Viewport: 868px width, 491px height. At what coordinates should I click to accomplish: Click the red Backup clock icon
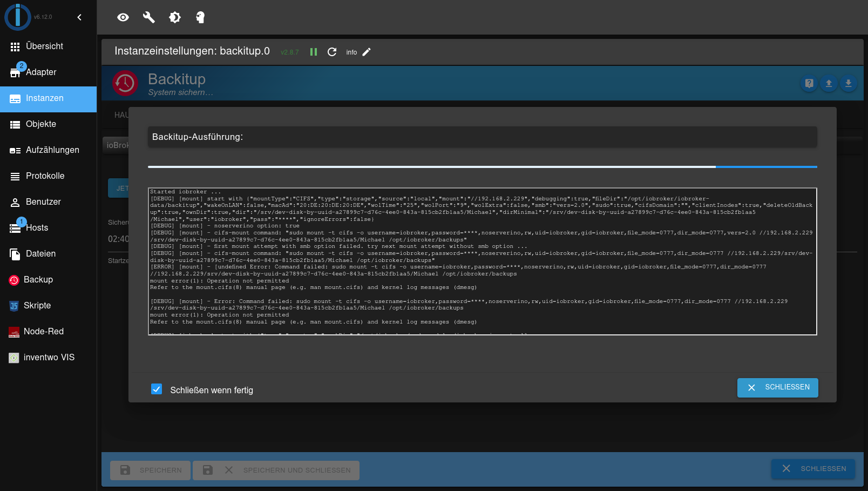point(14,280)
